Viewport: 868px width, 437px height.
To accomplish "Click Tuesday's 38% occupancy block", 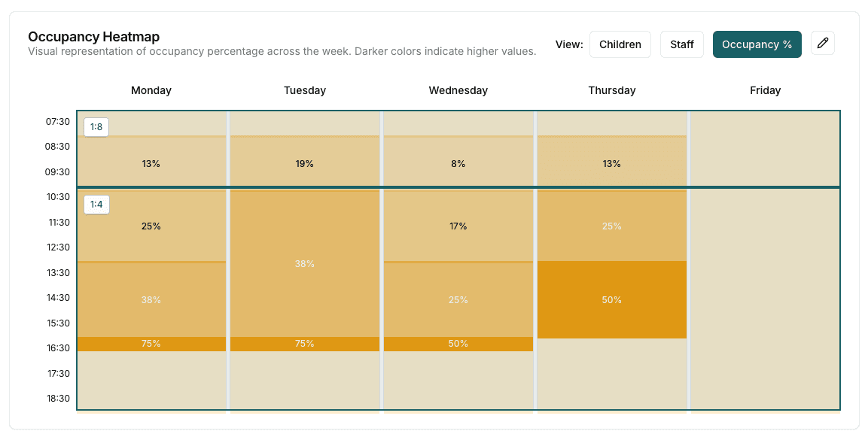I will coord(304,264).
